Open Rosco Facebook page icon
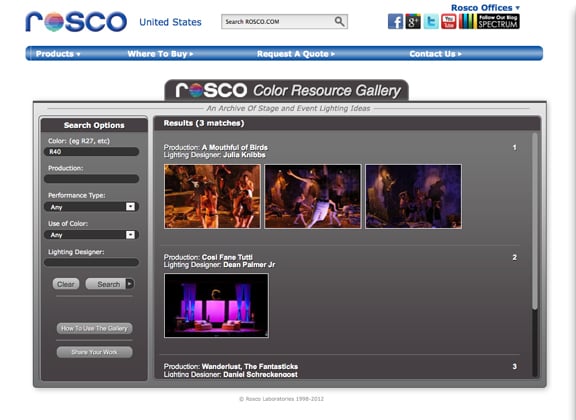 tap(395, 21)
